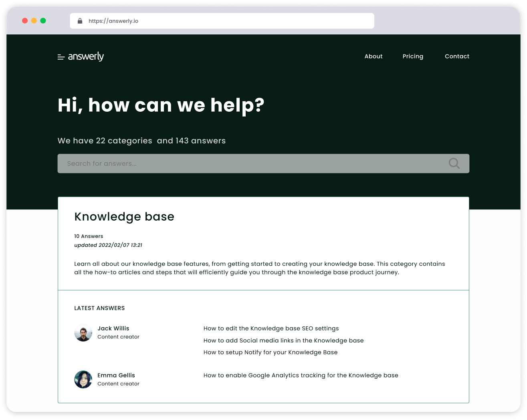Open the Contact page

click(457, 56)
